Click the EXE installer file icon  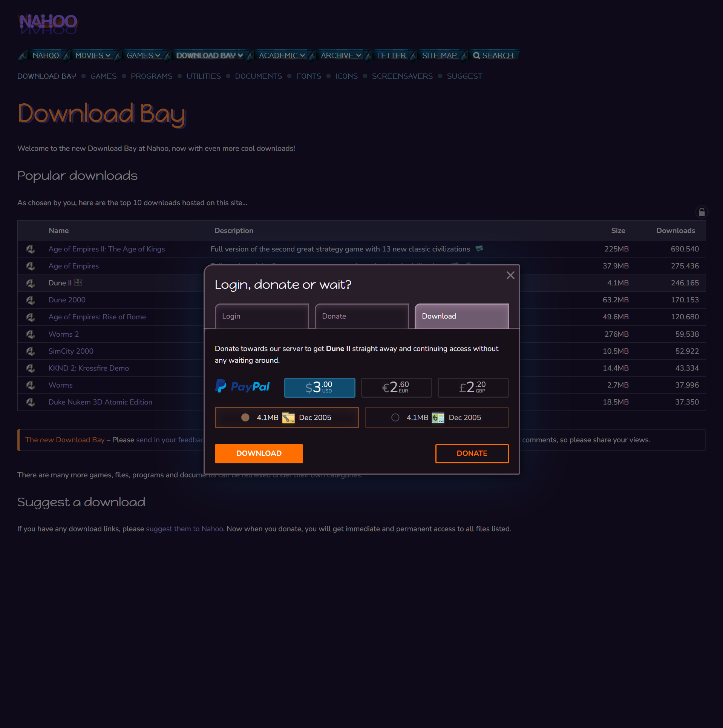click(438, 418)
